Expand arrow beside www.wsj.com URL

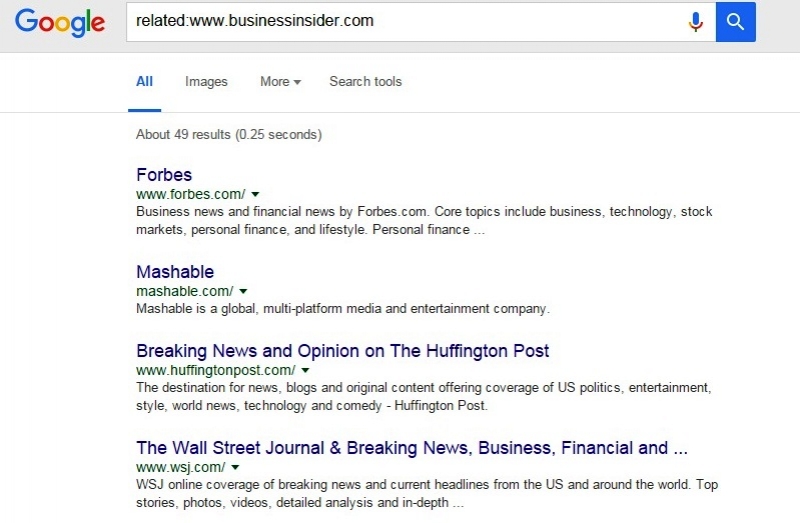click(x=235, y=467)
